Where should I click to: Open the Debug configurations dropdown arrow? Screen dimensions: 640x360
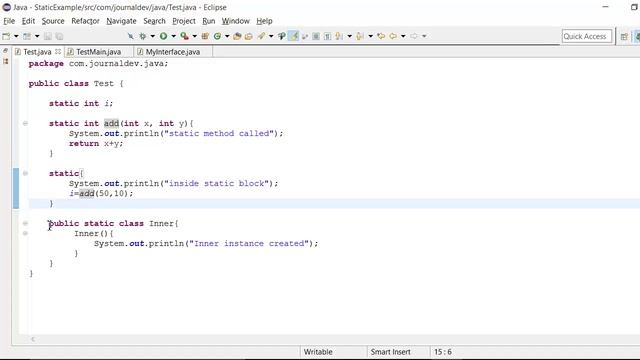click(153, 36)
